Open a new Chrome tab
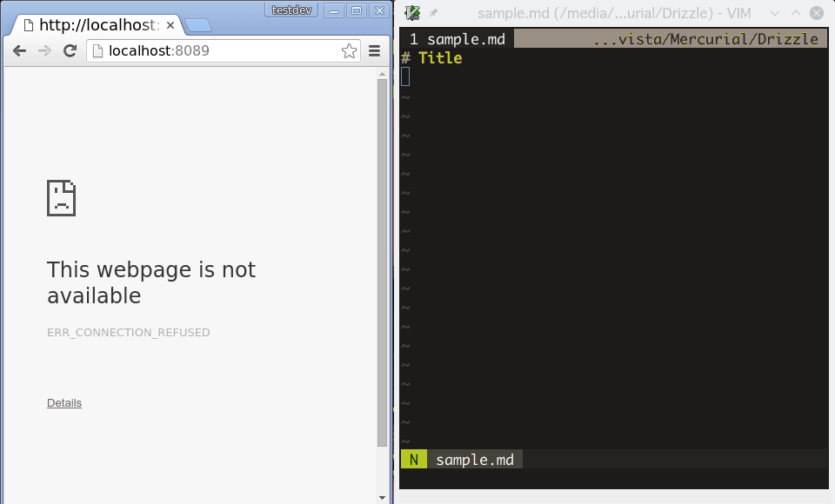The image size is (835, 504). pyautogui.click(x=198, y=25)
